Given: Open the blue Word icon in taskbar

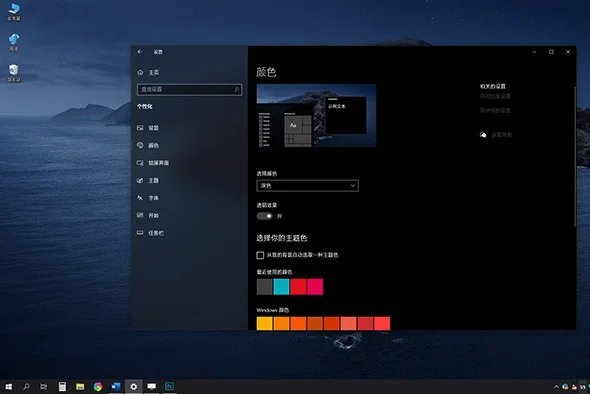Looking at the screenshot, I should 116,386.
